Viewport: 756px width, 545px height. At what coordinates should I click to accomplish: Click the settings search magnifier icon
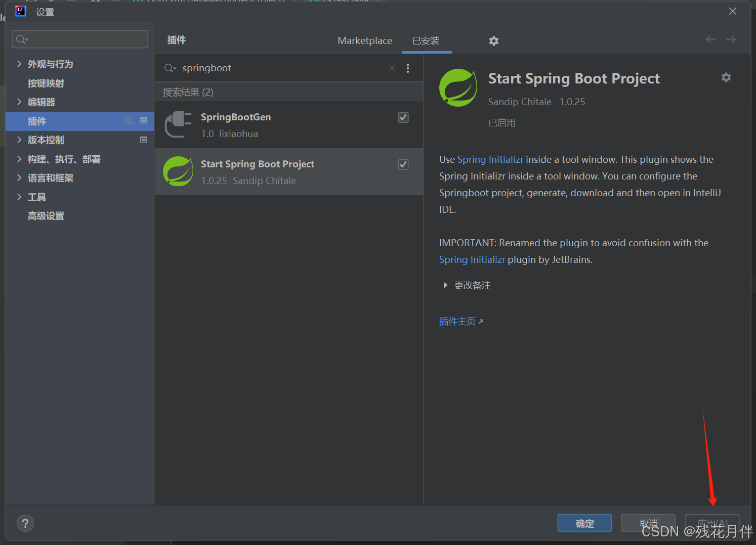pos(22,39)
